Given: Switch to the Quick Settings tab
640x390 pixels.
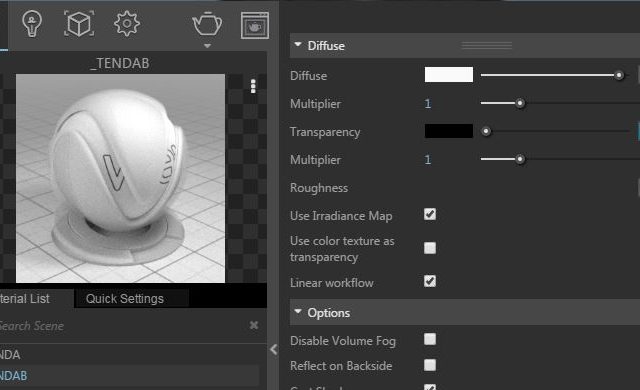Looking at the screenshot, I should [x=132, y=299].
